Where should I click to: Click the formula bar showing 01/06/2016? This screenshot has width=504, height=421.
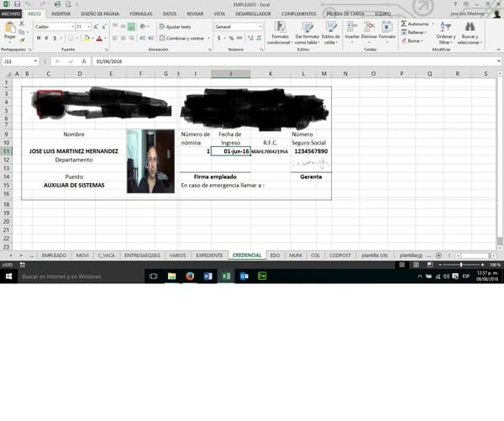click(296, 61)
